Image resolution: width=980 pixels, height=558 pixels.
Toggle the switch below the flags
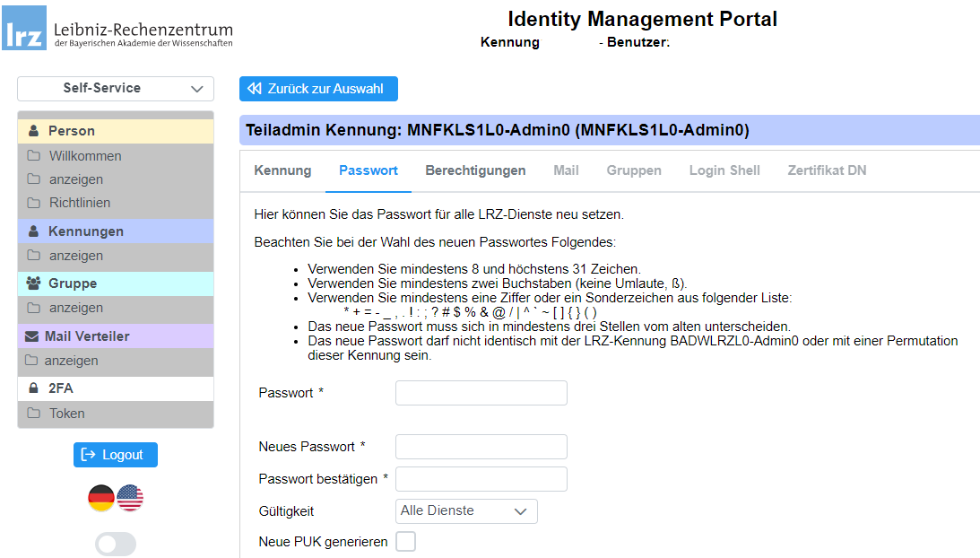click(116, 544)
